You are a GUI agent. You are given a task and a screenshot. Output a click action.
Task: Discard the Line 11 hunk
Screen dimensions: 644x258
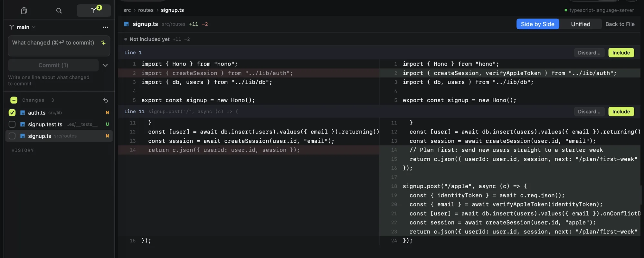[x=589, y=112]
